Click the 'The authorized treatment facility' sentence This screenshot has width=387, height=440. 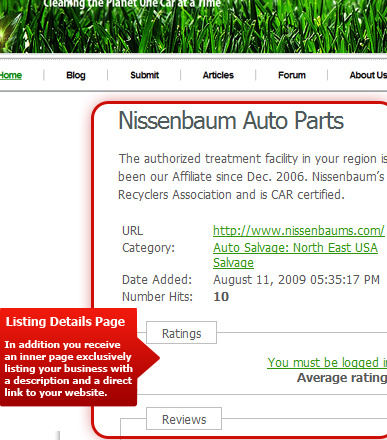253,159
